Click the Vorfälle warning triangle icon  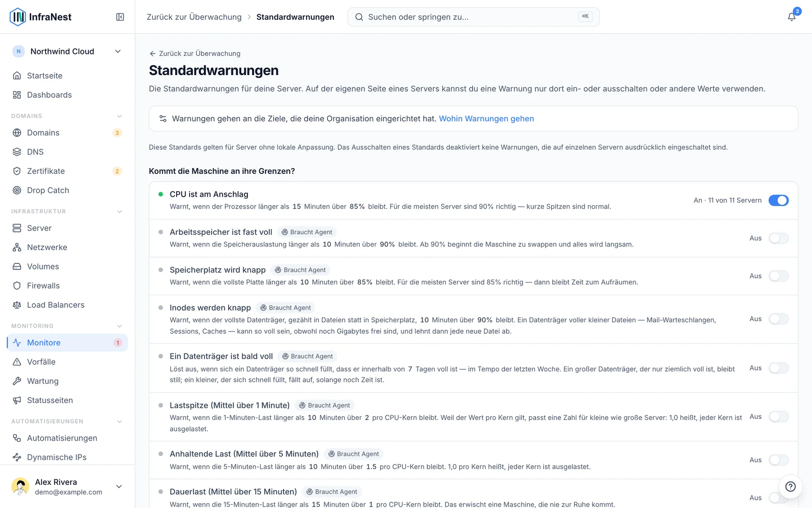tap(17, 362)
